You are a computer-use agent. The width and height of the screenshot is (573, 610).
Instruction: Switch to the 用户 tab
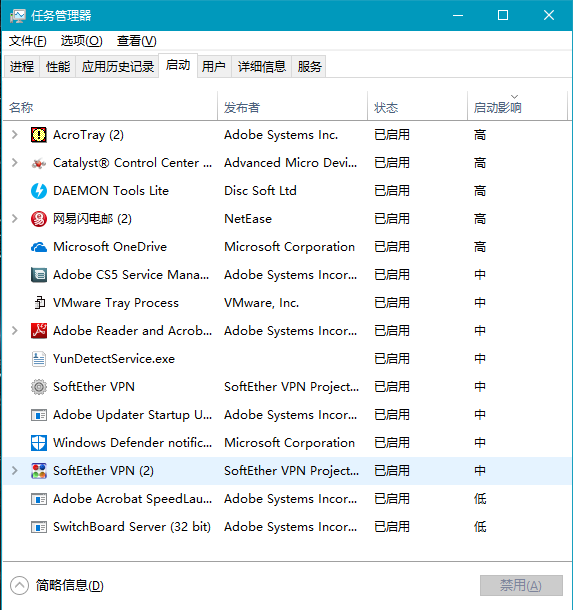click(214, 67)
